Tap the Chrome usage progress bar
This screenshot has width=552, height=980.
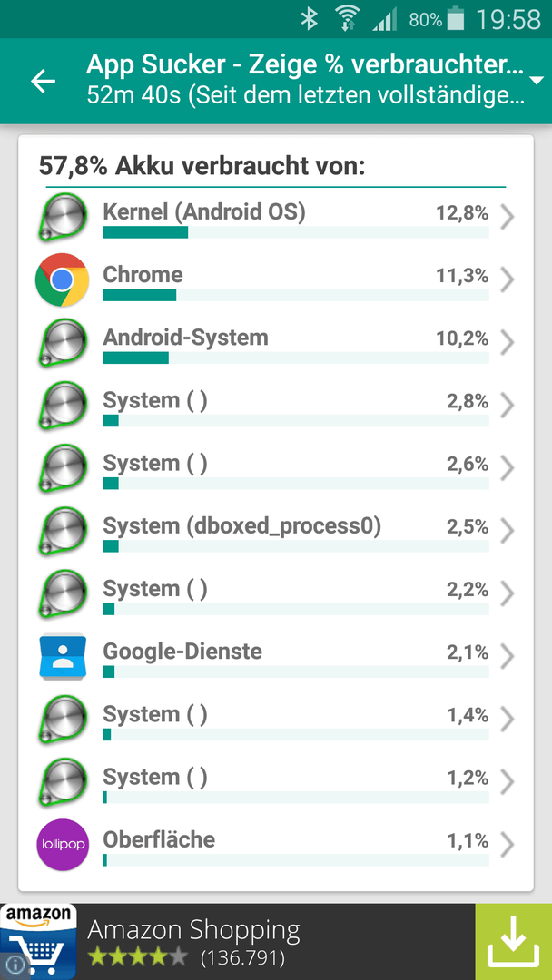[296, 295]
